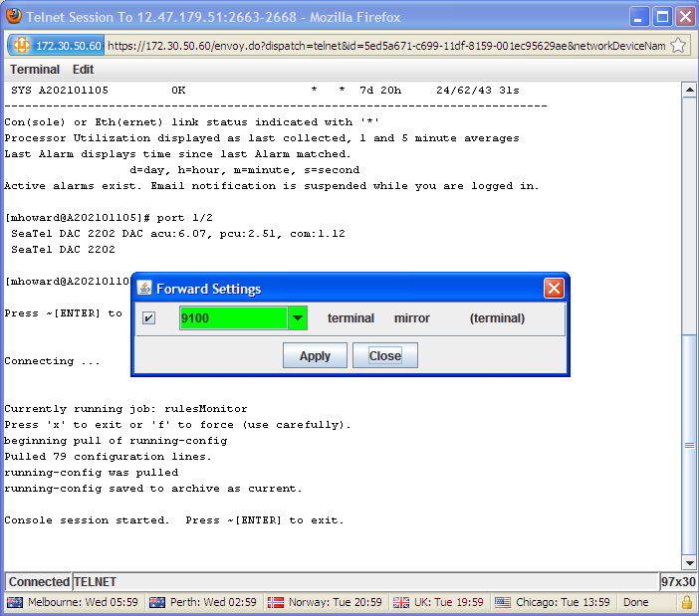Screen dimensions: 699x616
Task: Click the Java icon in Forward Settings dialog
Action: click(x=144, y=289)
